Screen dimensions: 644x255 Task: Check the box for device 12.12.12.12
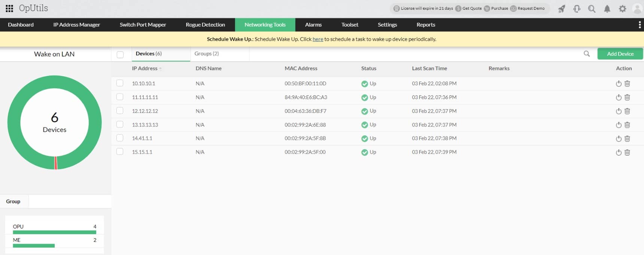[x=120, y=110]
